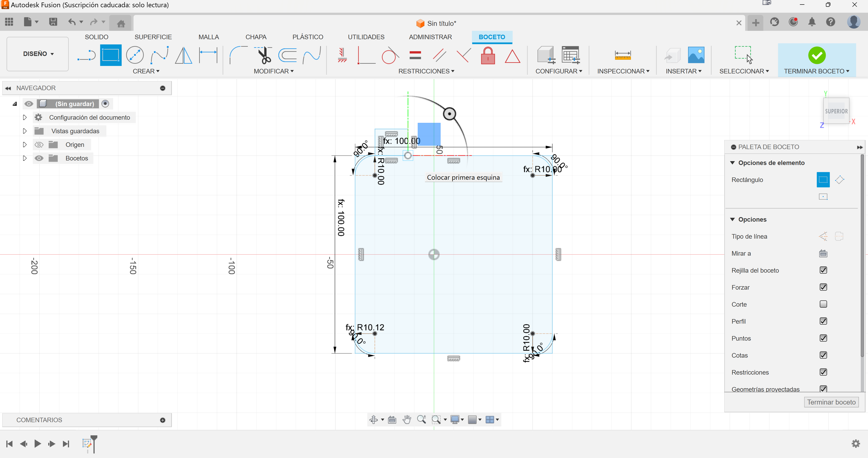
Task: Open the Measure ruler tool
Action: click(622, 55)
